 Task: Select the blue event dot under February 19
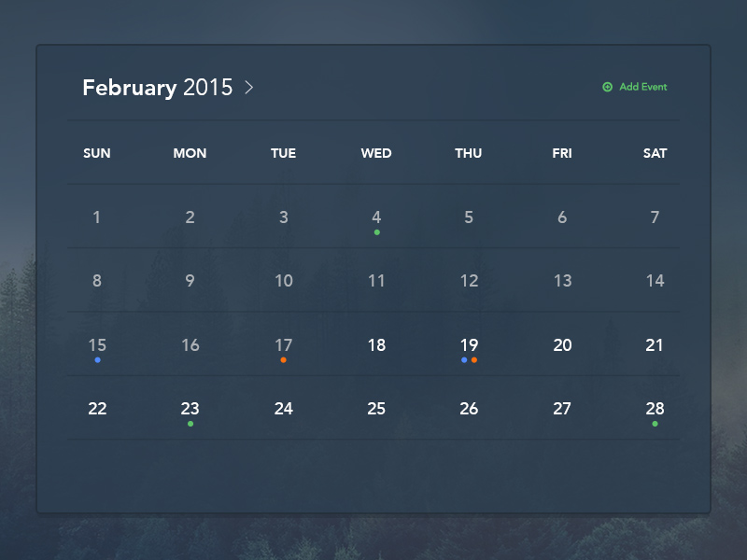tap(462, 358)
